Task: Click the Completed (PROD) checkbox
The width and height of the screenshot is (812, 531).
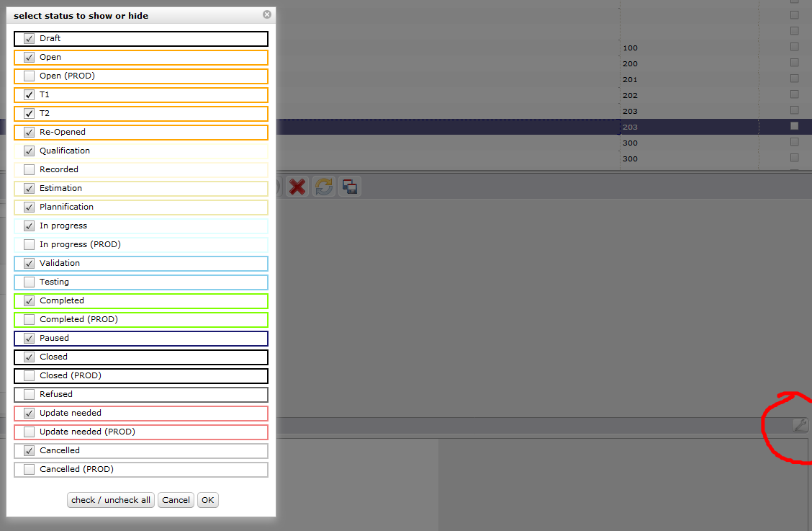Action: (x=30, y=320)
